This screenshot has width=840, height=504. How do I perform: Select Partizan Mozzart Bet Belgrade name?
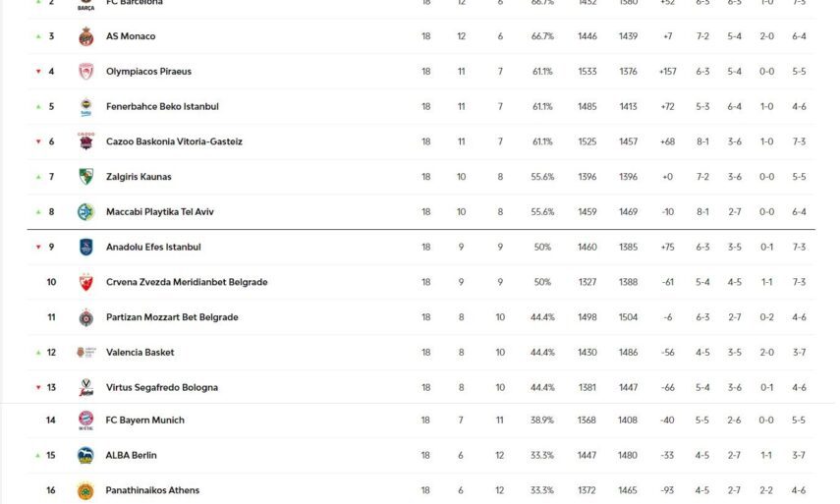click(172, 317)
